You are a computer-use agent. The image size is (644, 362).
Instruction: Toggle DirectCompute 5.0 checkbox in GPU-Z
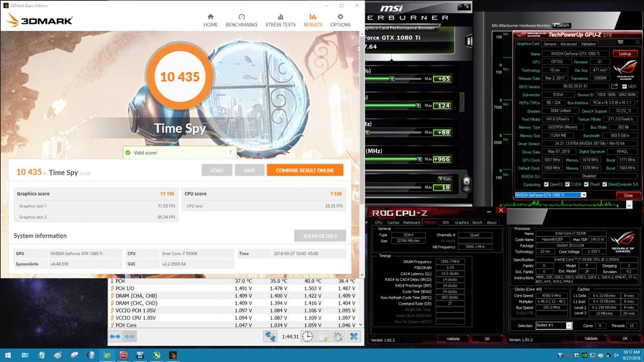click(x=605, y=184)
